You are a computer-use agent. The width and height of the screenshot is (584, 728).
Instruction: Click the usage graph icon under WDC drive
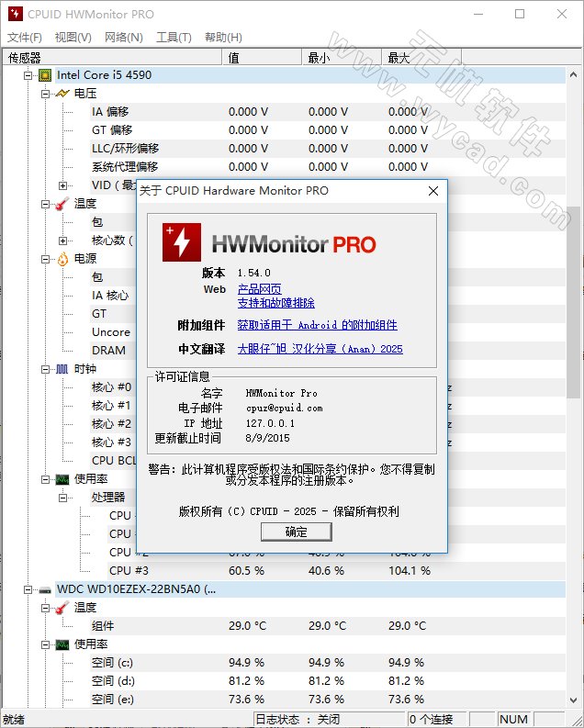(62, 644)
